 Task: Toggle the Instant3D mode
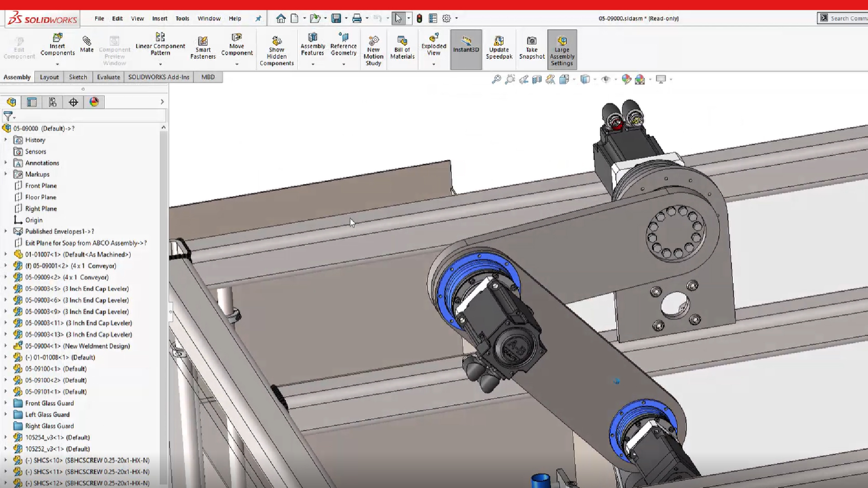tap(466, 44)
